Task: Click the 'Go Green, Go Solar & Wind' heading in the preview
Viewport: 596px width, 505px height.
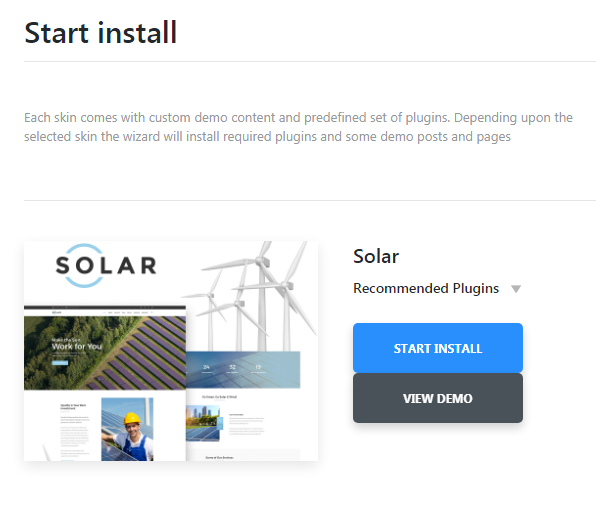Action: point(219,397)
